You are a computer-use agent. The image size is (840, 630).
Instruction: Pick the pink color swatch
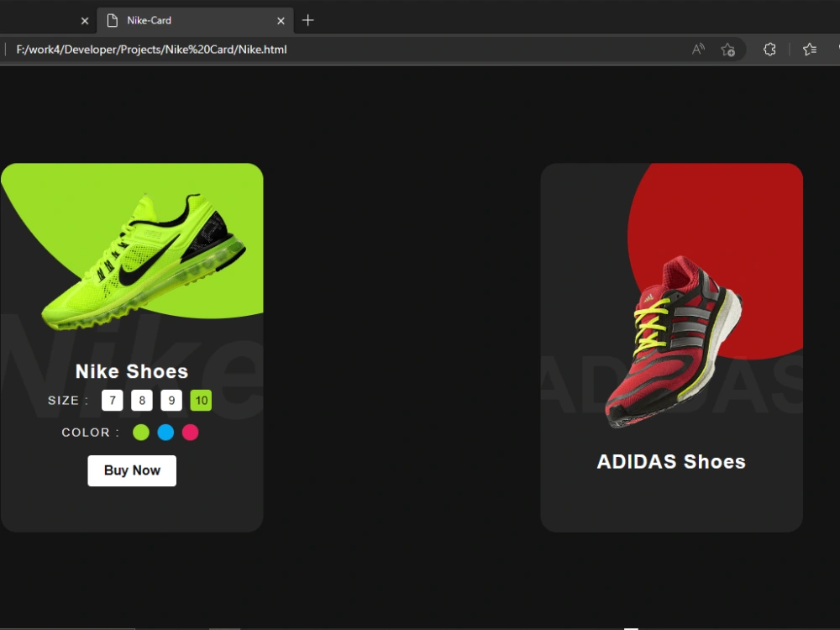click(190, 432)
